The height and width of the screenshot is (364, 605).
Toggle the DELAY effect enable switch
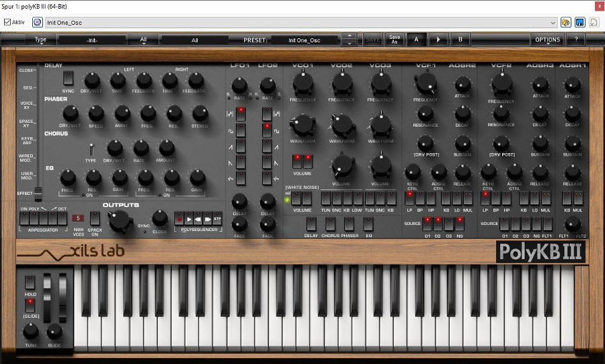click(311, 224)
